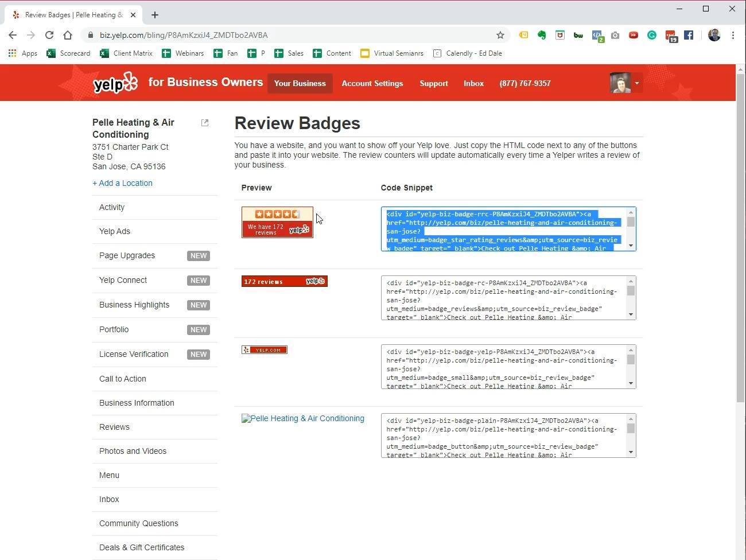Viewport: 746px width, 560px height.
Task: Bookmark this page with the star icon
Action: coord(500,35)
